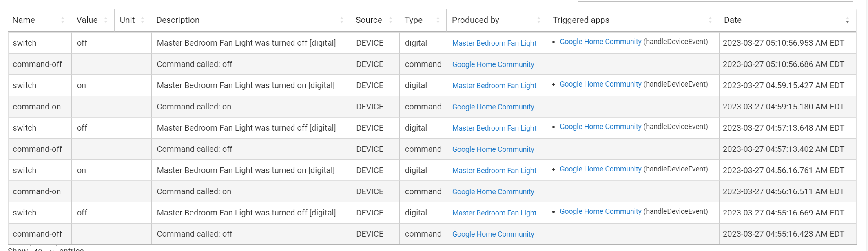The image size is (868, 251).
Task: Click the Description column sort arrows
Action: pyautogui.click(x=341, y=20)
